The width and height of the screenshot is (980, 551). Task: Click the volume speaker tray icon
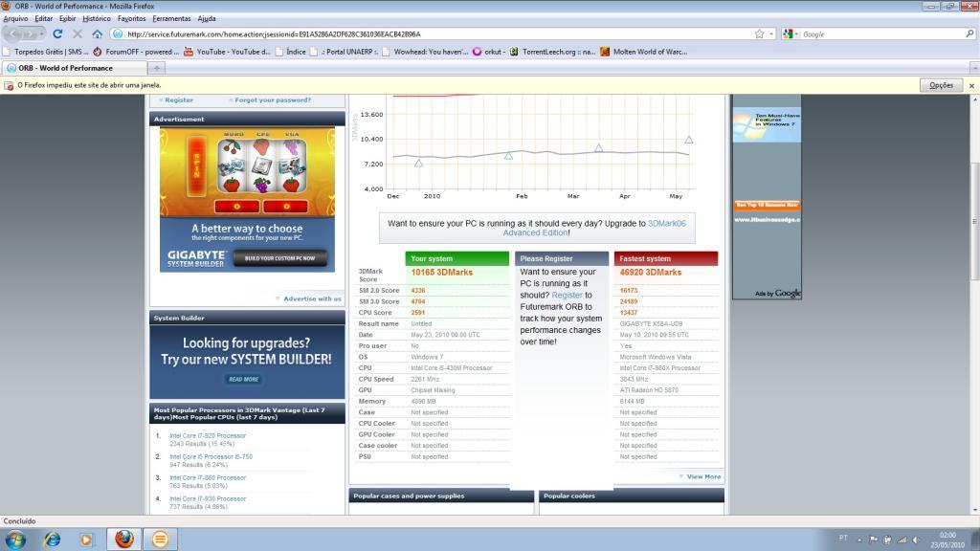tap(916, 540)
